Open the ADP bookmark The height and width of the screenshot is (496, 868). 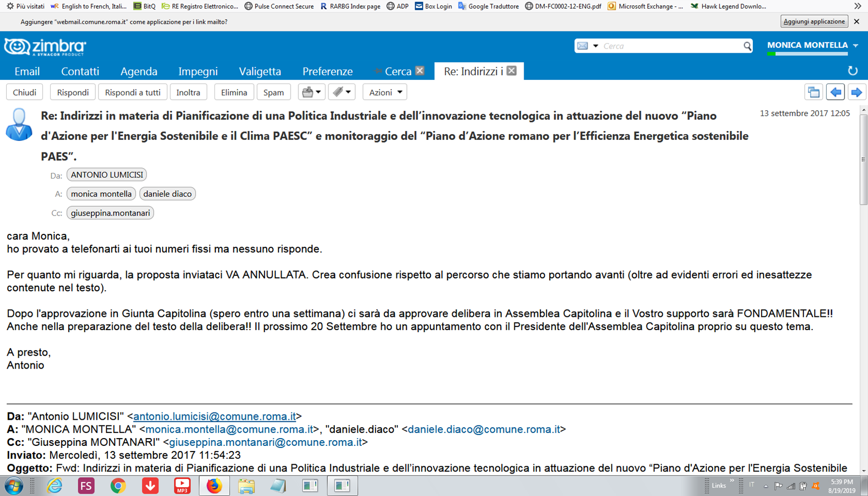pos(397,6)
